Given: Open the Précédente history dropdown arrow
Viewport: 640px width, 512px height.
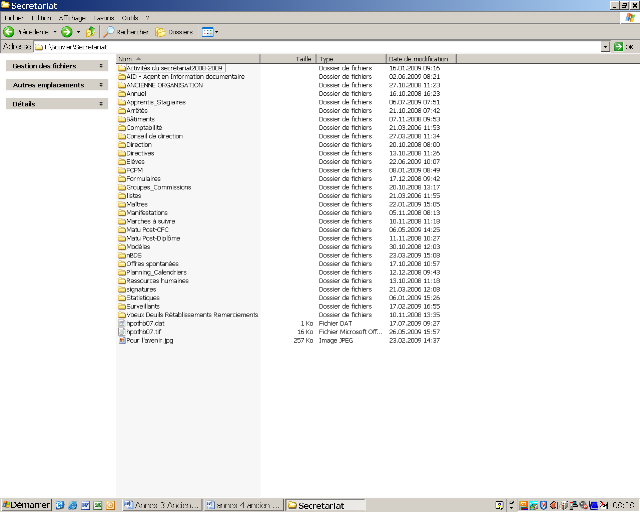Looking at the screenshot, I should point(55,32).
